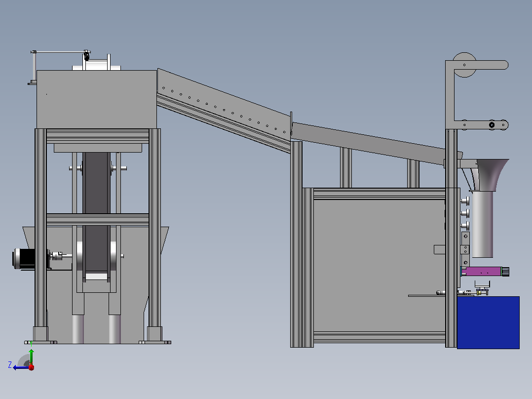Pick the dark conveyor belt inside the left tower
This screenshot has height=399, width=532.
tap(96, 211)
